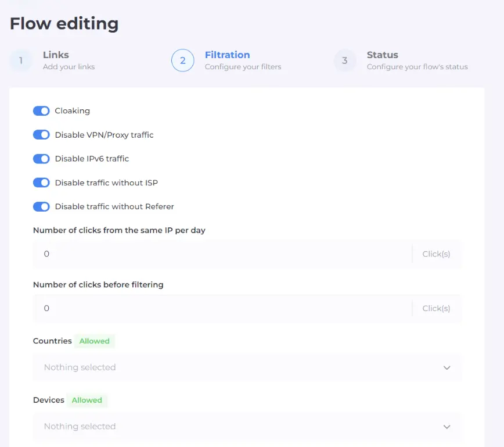Switch to the Status step tab
This screenshot has width=504, height=447.
(382, 55)
